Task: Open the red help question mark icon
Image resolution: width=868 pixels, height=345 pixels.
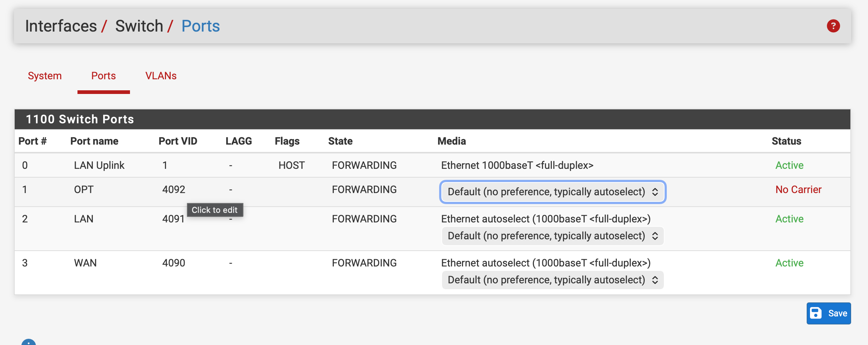Action: (x=833, y=26)
